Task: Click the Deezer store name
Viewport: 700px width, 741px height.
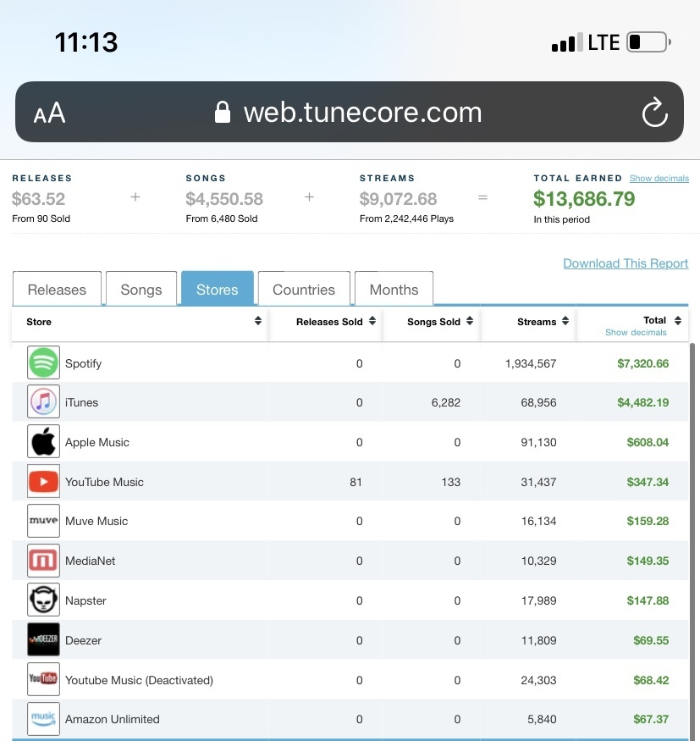Action: click(83, 640)
